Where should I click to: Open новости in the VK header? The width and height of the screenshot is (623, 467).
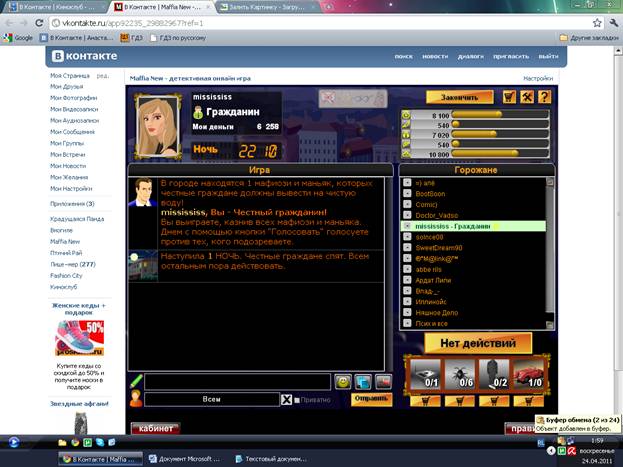coord(435,56)
